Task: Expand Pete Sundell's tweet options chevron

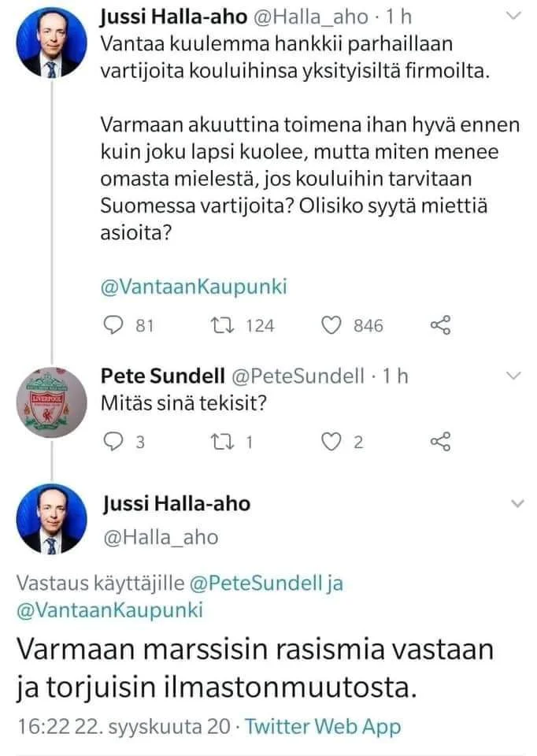Action: click(x=513, y=376)
